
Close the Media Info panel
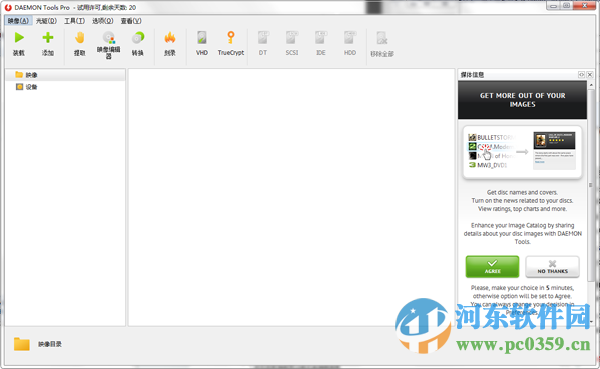pyautogui.click(x=590, y=75)
